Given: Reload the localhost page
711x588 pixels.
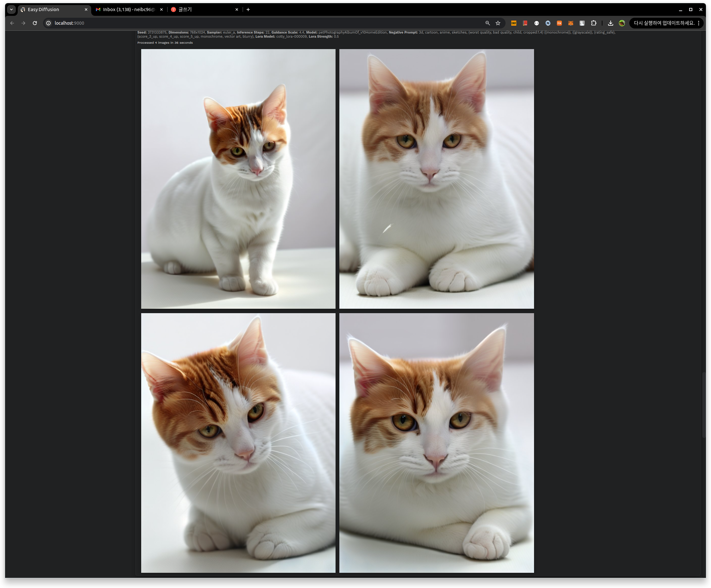Looking at the screenshot, I should pyautogui.click(x=35, y=23).
